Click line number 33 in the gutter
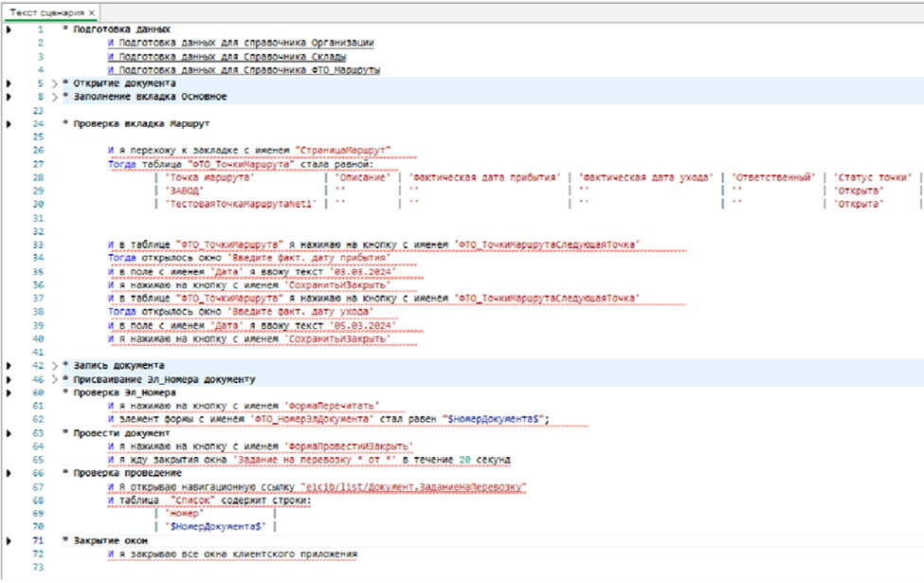This screenshot has width=924, height=583. [x=39, y=245]
